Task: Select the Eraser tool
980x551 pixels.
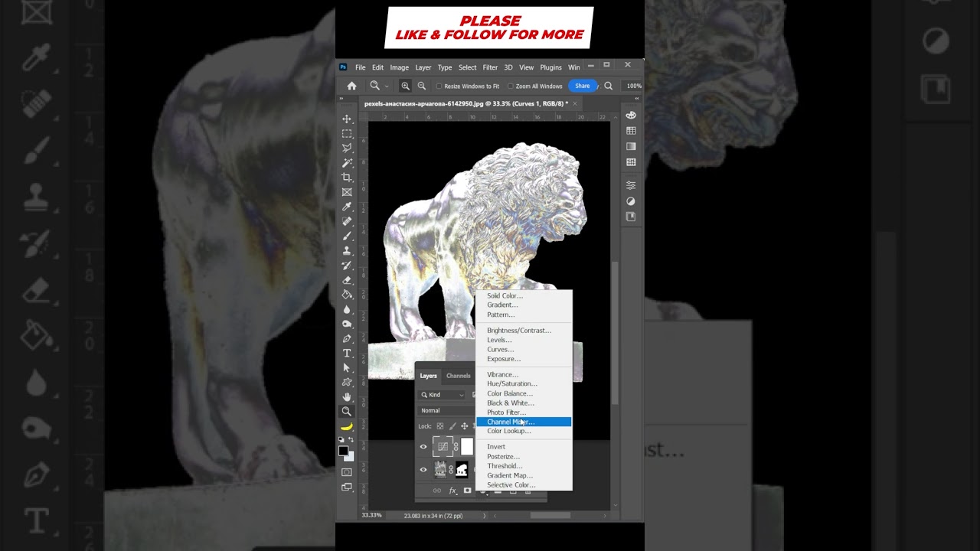Action: pyautogui.click(x=347, y=280)
